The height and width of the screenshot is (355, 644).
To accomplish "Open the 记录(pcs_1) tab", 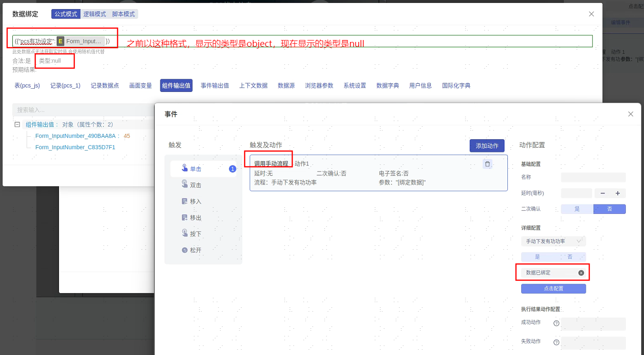I will 65,85.
